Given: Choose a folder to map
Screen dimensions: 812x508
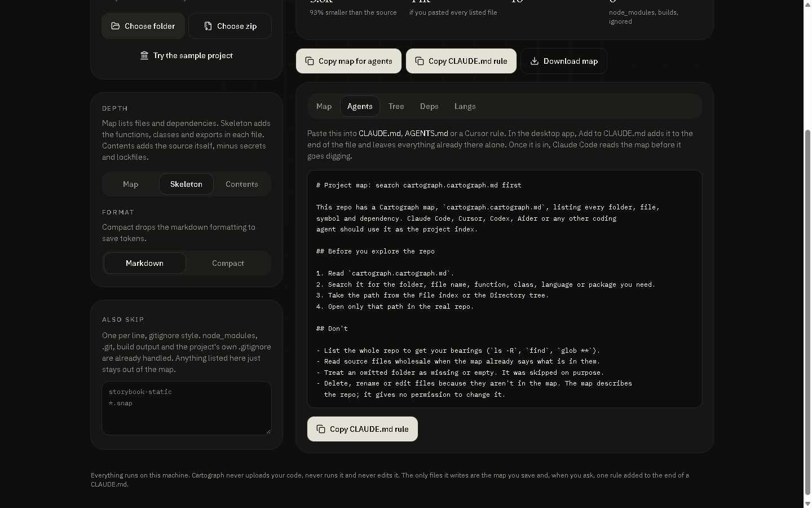Looking at the screenshot, I should [143, 26].
